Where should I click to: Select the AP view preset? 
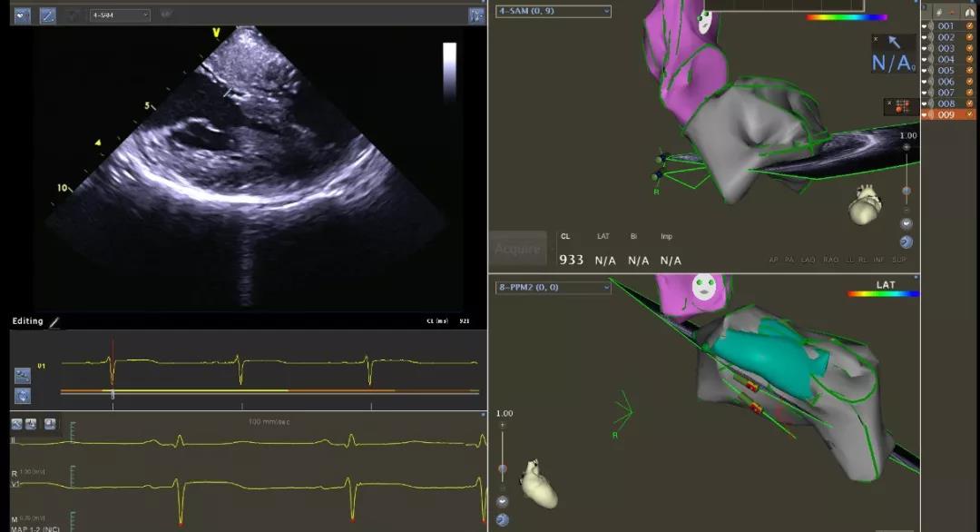773,260
